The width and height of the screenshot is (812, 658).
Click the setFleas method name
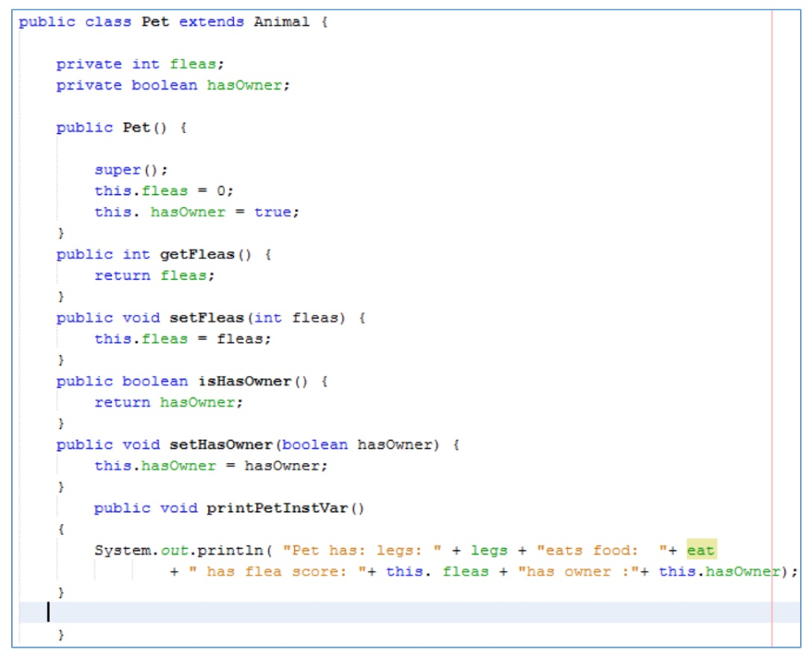pyautogui.click(x=207, y=317)
